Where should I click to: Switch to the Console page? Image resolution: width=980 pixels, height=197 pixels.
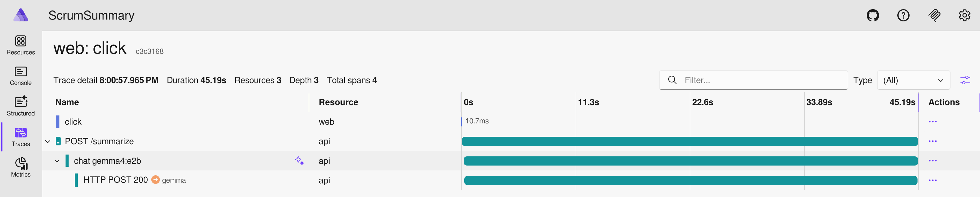[x=21, y=76]
